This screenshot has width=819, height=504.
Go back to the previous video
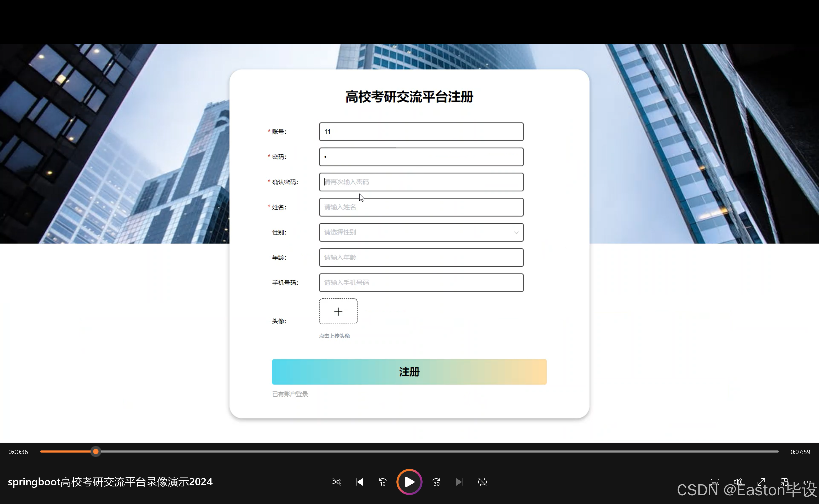point(359,482)
